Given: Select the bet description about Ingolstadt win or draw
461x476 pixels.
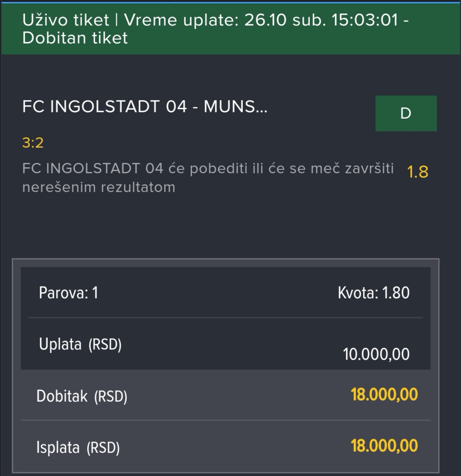Looking at the screenshot, I should click(x=208, y=178).
